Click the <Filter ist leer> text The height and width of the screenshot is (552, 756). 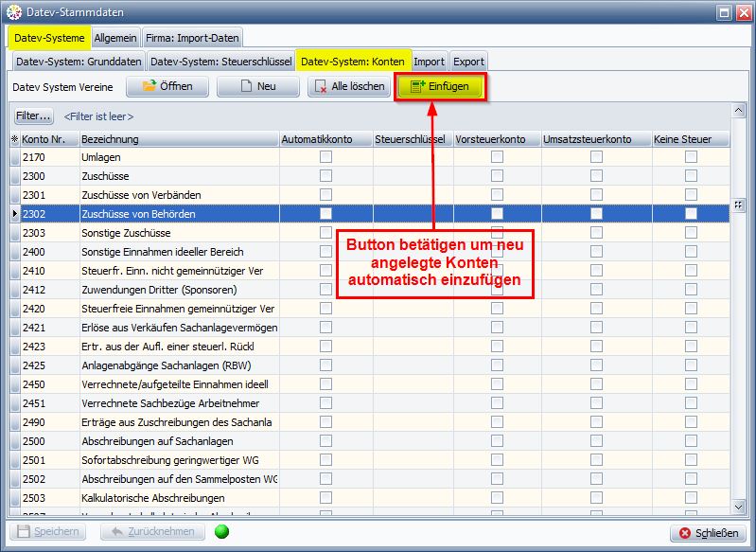click(98, 116)
